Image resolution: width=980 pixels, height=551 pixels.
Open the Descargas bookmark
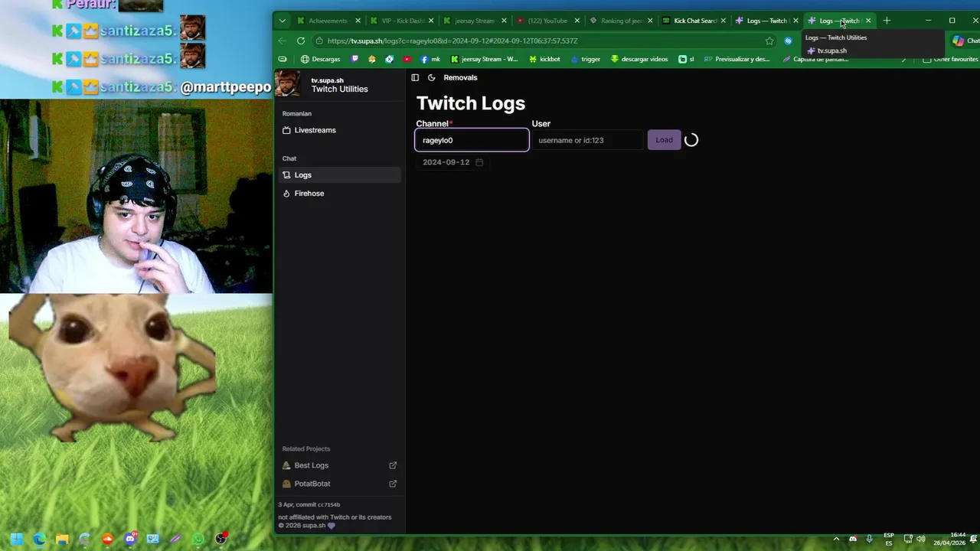pos(320,59)
